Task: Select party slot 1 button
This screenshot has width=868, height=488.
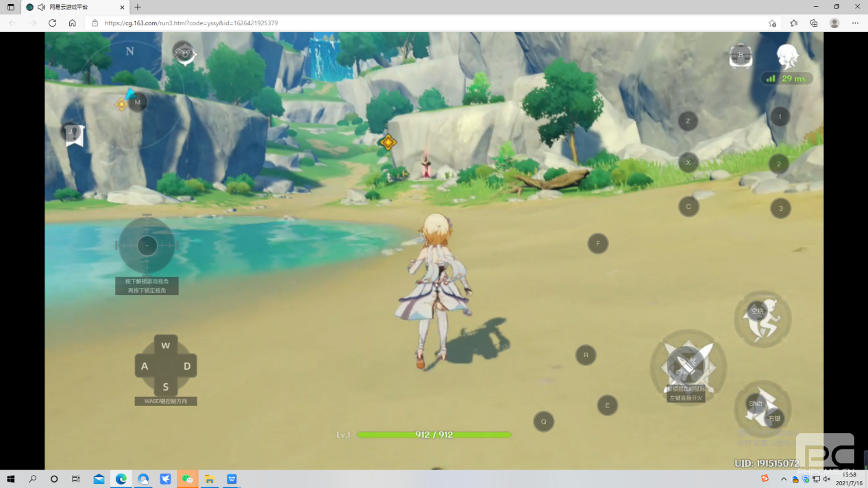Action: click(x=780, y=116)
